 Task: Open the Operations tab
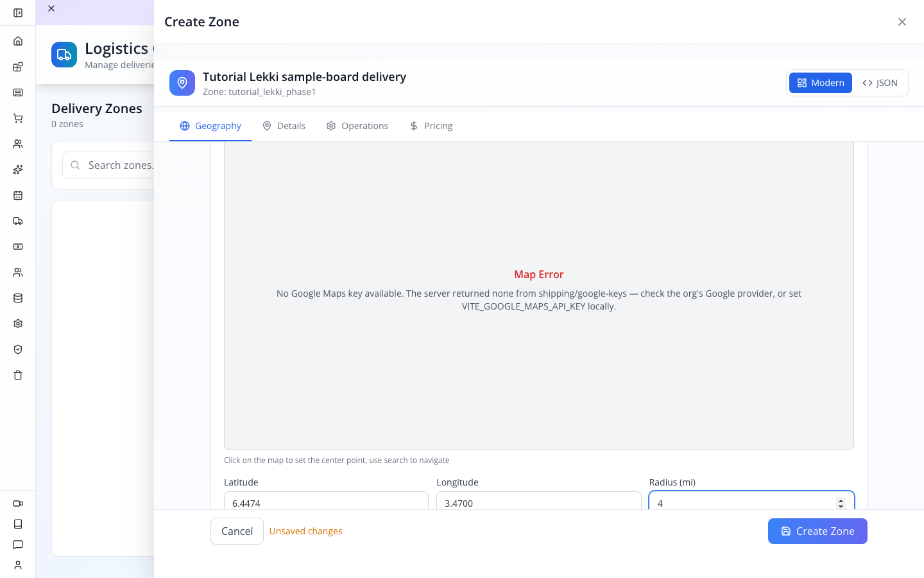[x=357, y=126]
